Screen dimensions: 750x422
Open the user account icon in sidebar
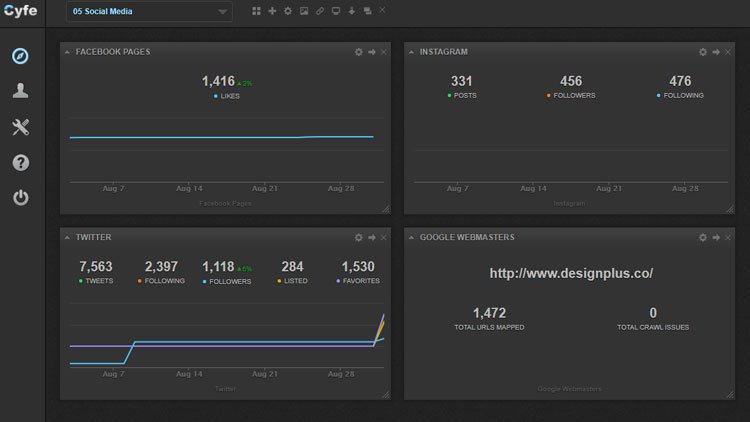[x=20, y=90]
